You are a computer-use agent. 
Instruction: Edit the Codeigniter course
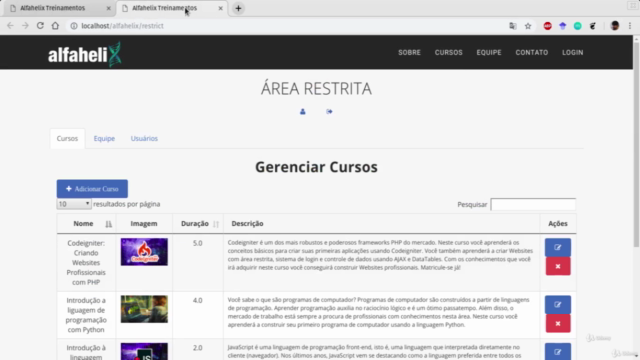click(x=558, y=247)
